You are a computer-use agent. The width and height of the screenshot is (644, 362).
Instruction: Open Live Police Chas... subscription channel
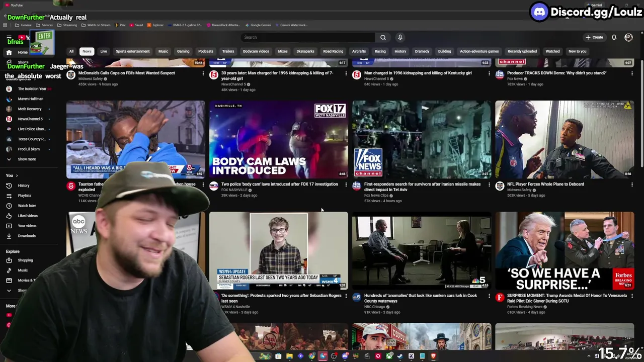click(x=31, y=129)
